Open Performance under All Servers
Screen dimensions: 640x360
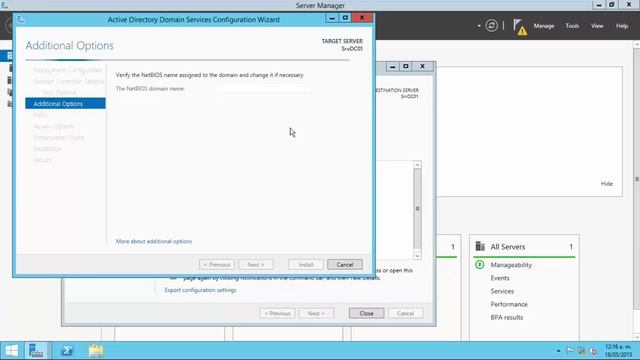click(x=509, y=304)
